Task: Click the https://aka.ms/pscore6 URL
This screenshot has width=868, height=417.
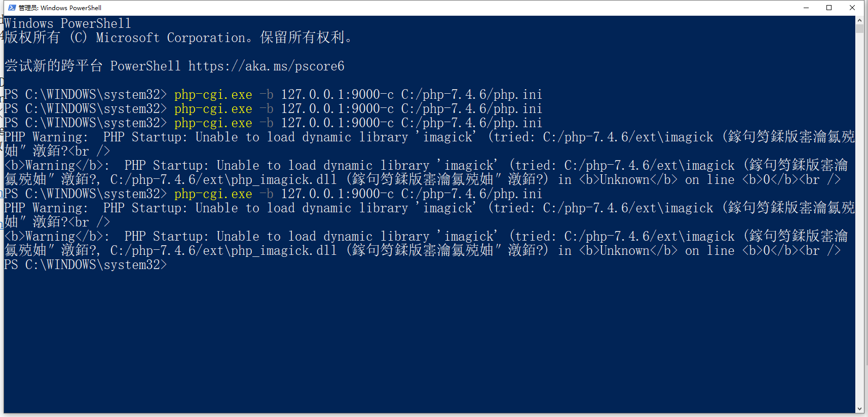Action: click(x=266, y=66)
